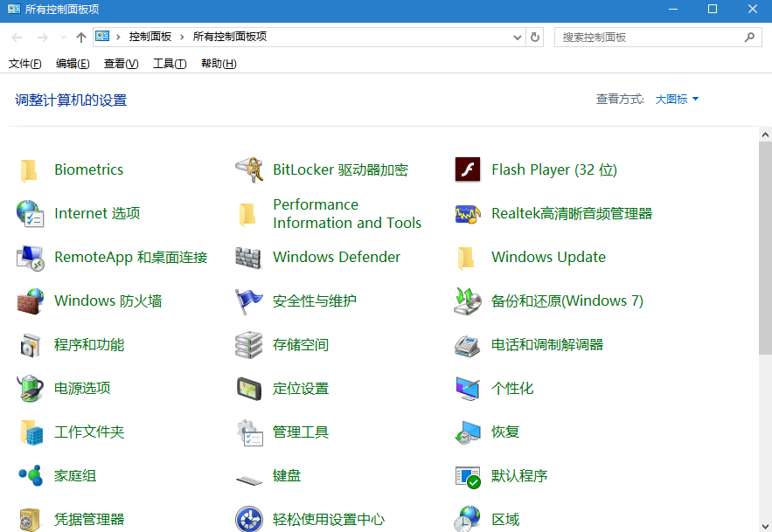Screen dimensions: 772x532
Task: Refresh the current view
Action: click(535, 37)
